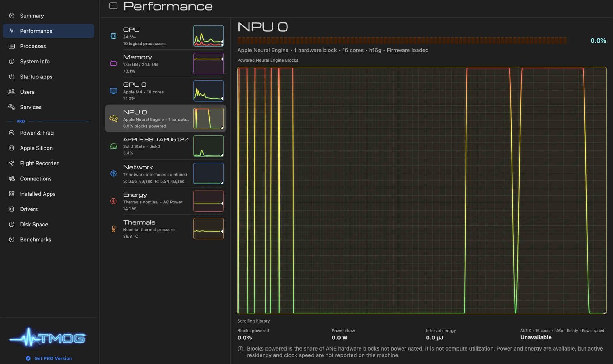Open the Thermals mini graph thumbnail
This screenshot has height=364, width=613.
point(208,229)
